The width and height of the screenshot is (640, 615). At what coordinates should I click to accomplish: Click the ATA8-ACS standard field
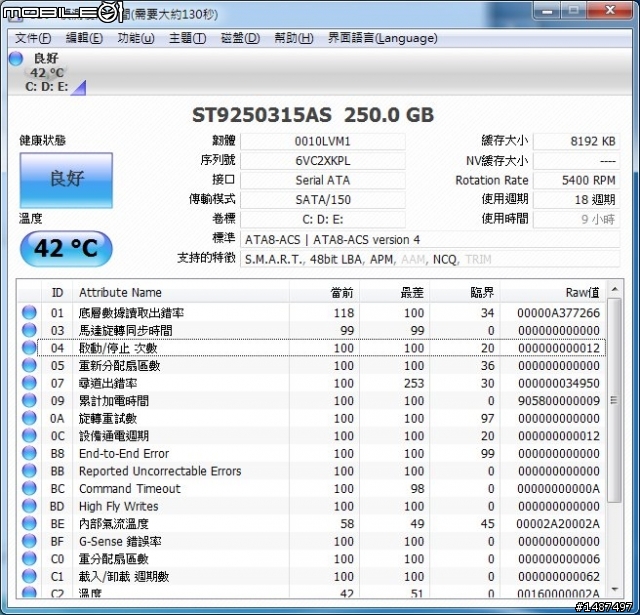pyautogui.click(x=430, y=240)
